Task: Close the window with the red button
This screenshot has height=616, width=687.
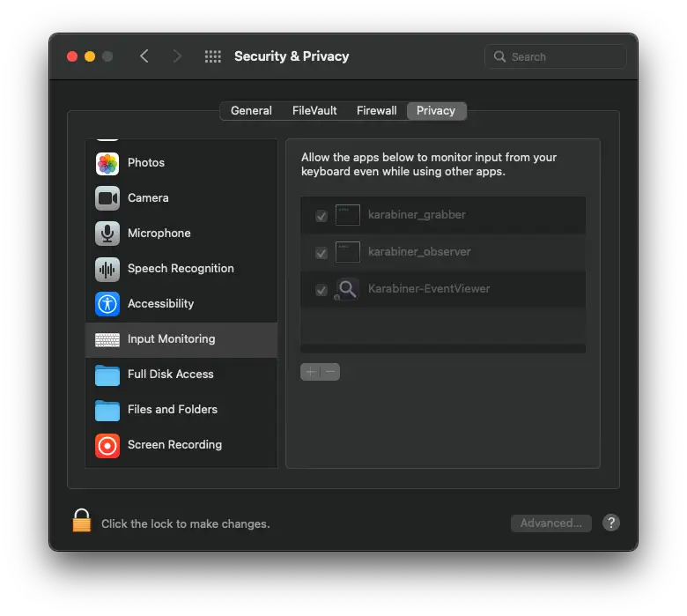Action: pos(72,56)
